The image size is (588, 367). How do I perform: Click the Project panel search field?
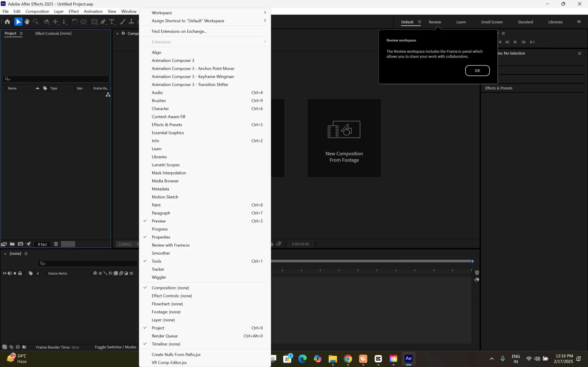pyautogui.click(x=56, y=79)
